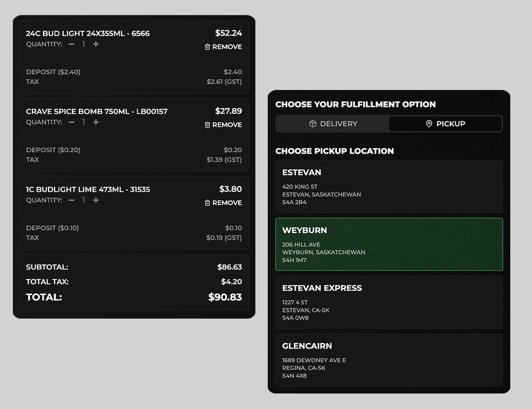Click the $2.61 (GST) tax value
The image size is (532, 409).
[224, 82]
